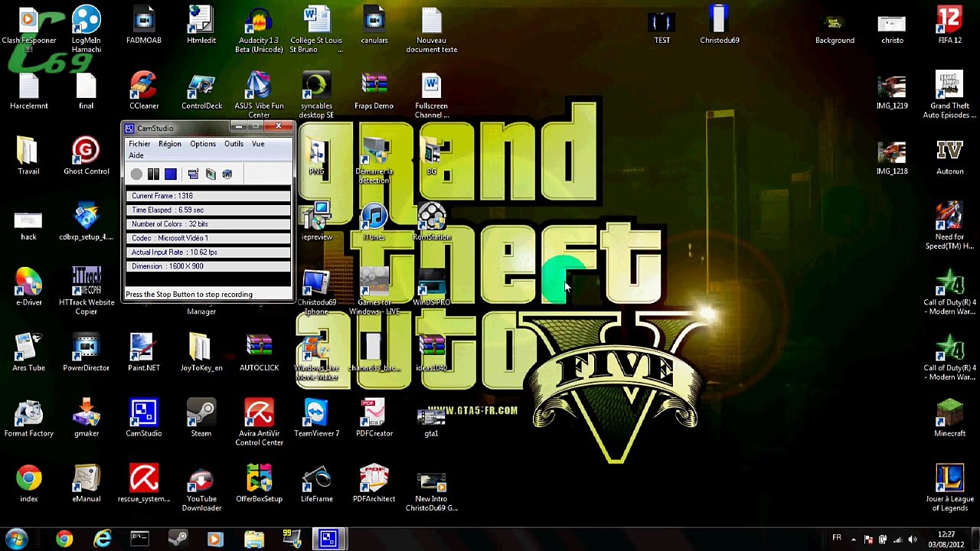The image size is (980, 551).
Task: Click the CamStudio record-to-AVI toggle icon
Action: 211,174
